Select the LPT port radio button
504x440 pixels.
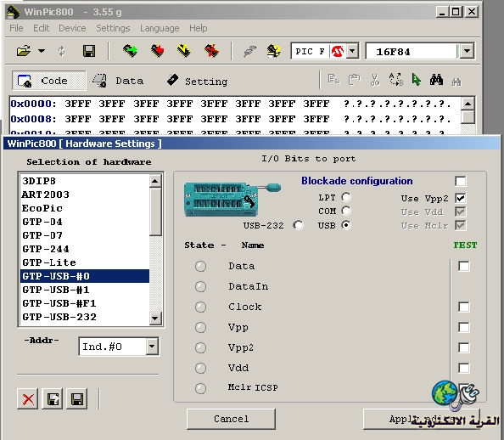[346, 197]
